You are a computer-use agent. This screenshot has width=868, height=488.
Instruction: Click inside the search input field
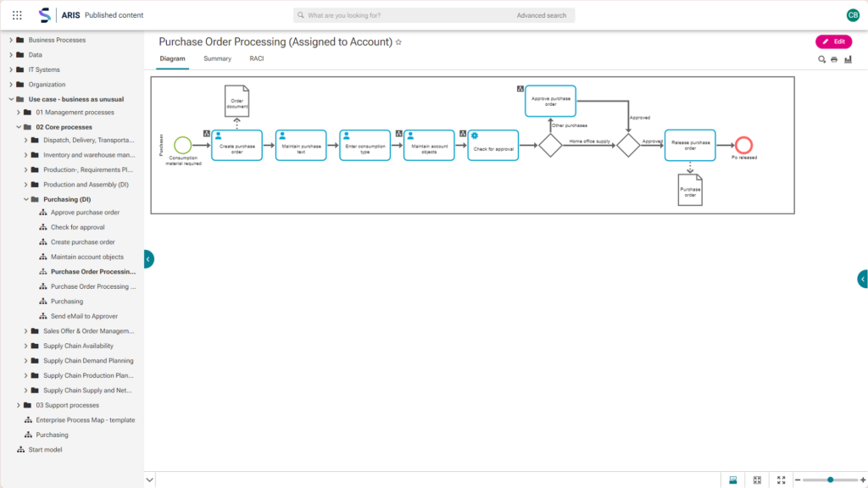(398, 14)
